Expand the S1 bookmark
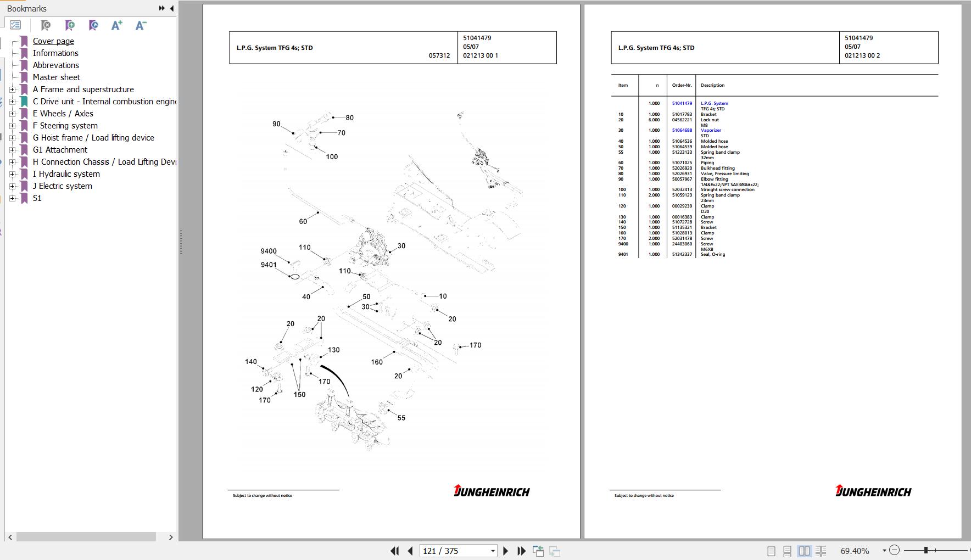The height and width of the screenshot is (560, 971). click(x=13, y=198)
